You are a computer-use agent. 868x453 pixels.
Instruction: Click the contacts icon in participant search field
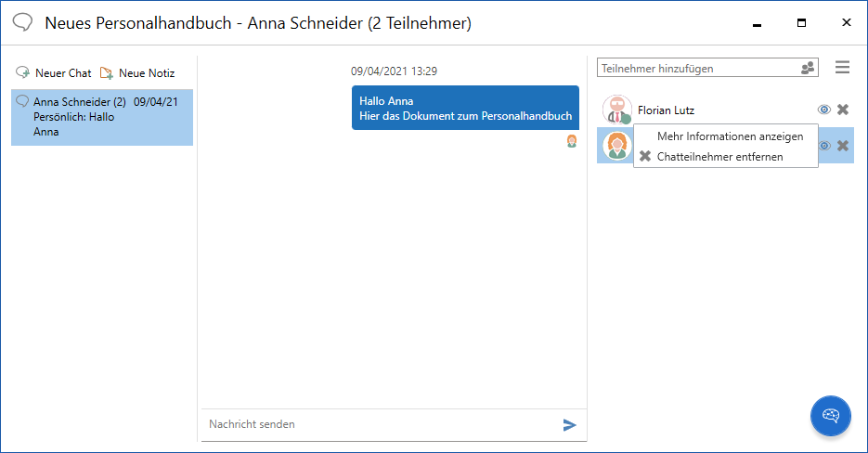(808, 69)
